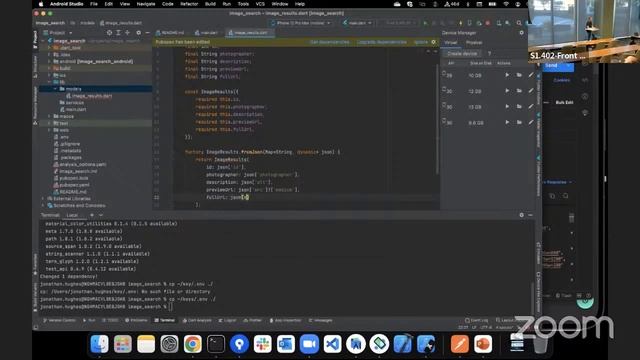Open the Navigate menu

point(146,4)
